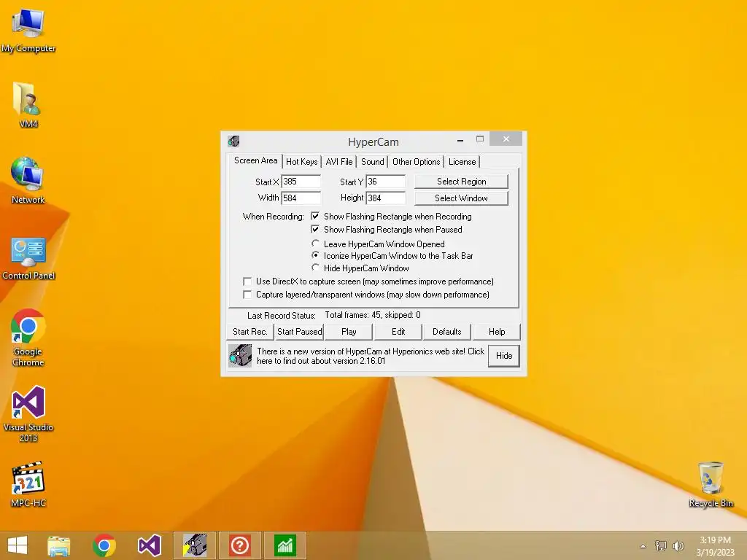747x560 pixels.
Task: Open the taskbar clock showing 3:19 PM
Action: pyautogui.click(x=715, y=545)
